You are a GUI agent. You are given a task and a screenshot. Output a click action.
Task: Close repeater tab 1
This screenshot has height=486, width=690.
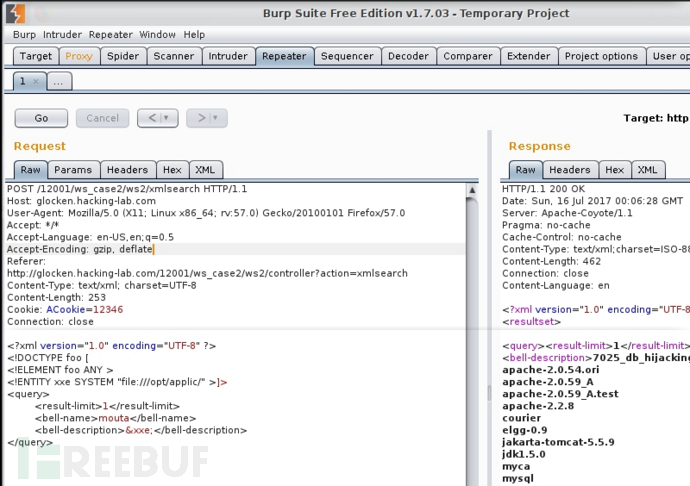click(x=36, y=81)
